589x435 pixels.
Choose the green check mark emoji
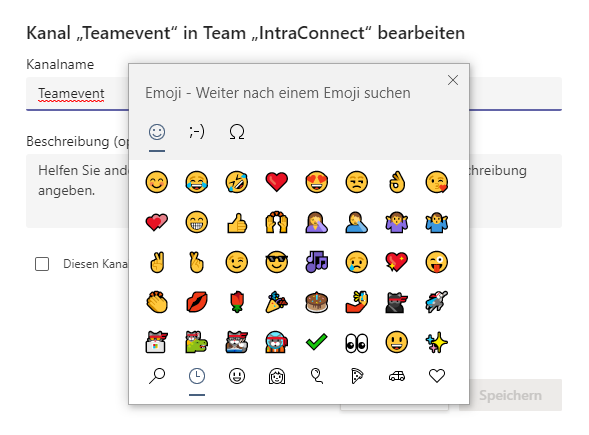[316, 342]
